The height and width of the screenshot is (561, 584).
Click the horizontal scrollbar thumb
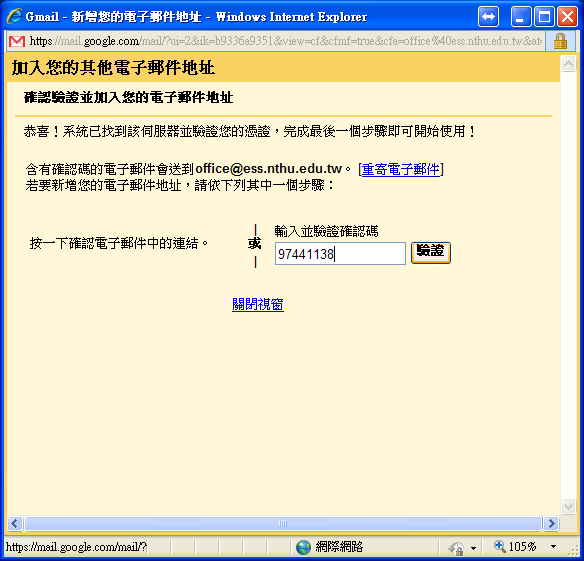[x=283, y=524]
